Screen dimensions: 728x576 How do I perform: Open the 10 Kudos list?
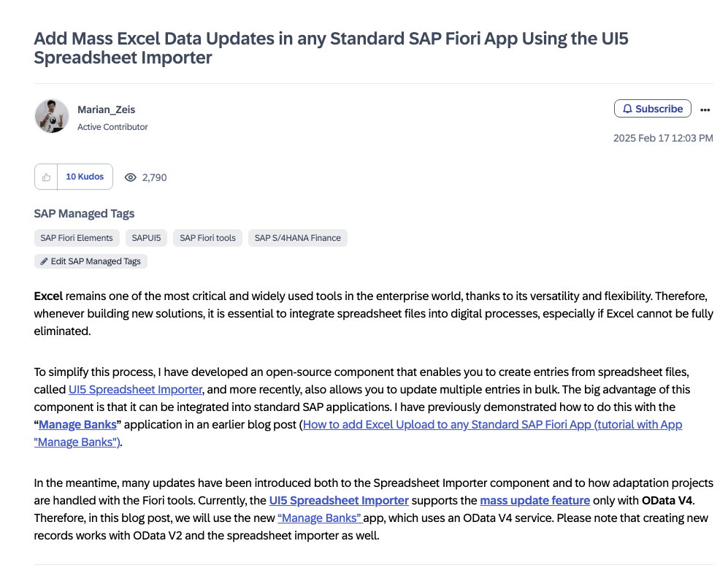click(x=85, y=177)
